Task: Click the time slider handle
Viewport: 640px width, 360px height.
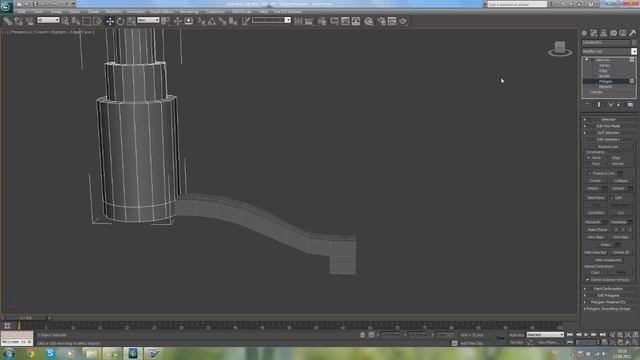Action: (26, 318)
